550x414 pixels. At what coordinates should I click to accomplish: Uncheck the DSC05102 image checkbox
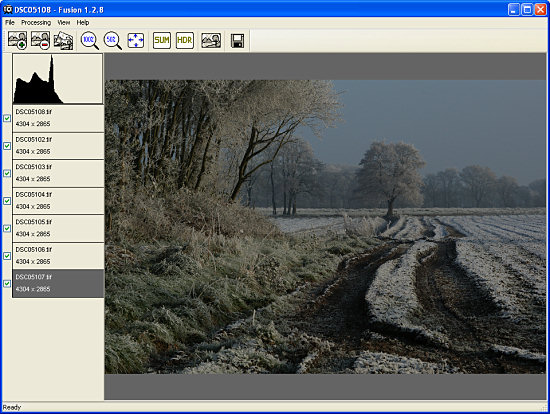pos(7,146)
